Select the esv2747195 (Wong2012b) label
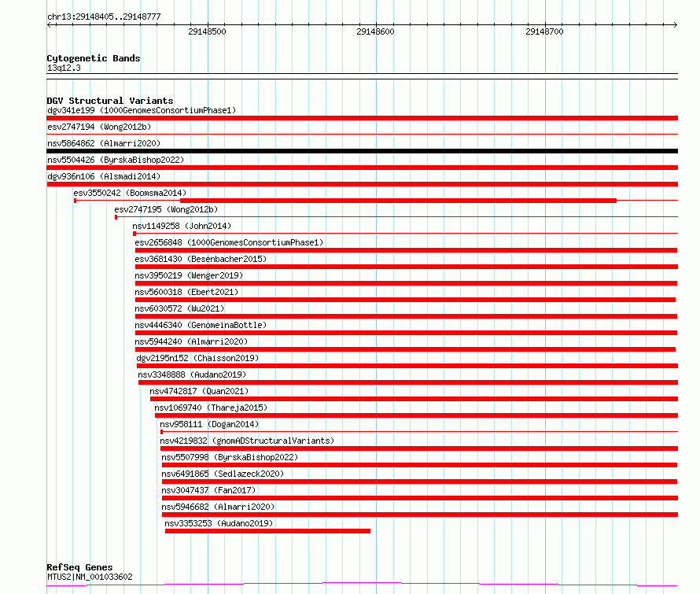700x594 pixels. [x=166, y=209]
